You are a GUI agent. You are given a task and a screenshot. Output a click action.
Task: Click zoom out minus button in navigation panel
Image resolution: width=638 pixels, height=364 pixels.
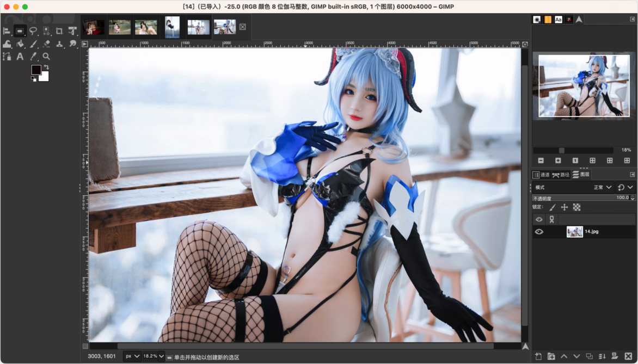[x=541, y=161]
